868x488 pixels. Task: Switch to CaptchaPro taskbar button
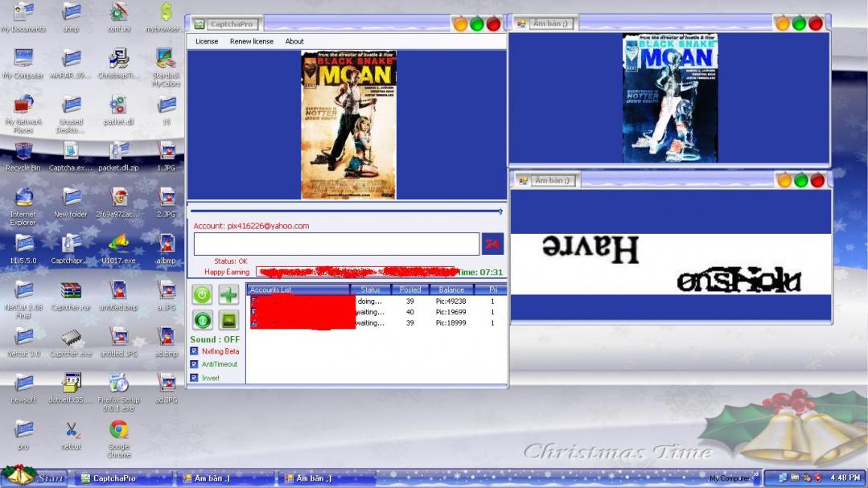pyautogui.click(x=123, y=478)
